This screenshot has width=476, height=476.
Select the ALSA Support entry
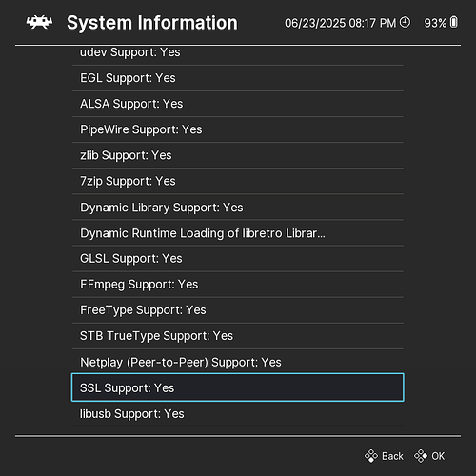click(238, 104)
